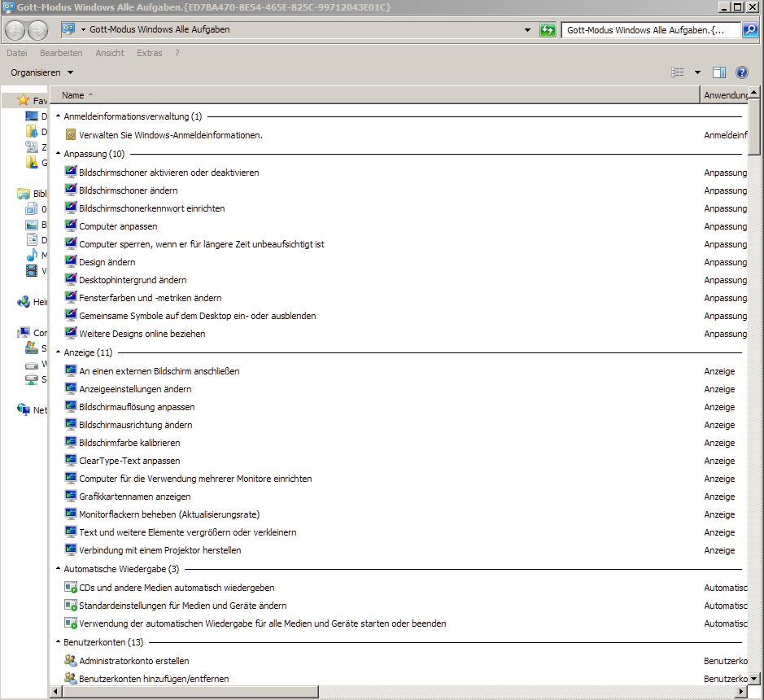Open Monitorflackern beheben (Aktualisierungsrate)
Viewport: 764px width, 700px height.
(169, 514)
